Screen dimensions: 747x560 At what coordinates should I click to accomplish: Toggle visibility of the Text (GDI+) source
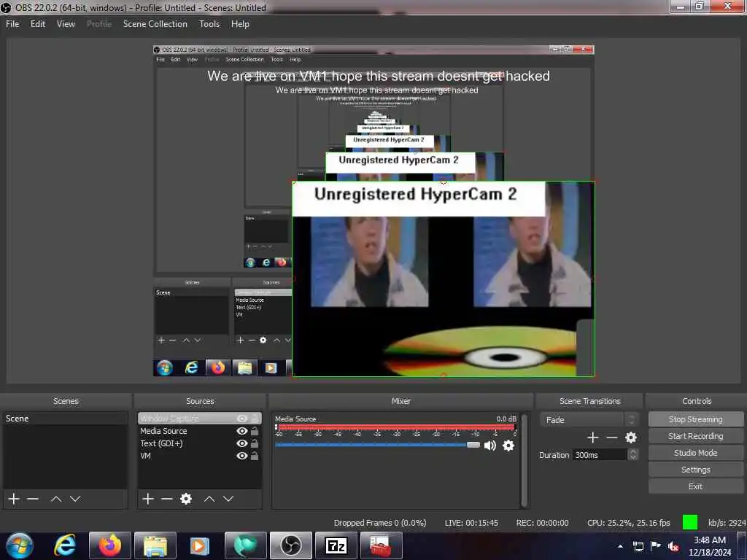coord(242,443)
